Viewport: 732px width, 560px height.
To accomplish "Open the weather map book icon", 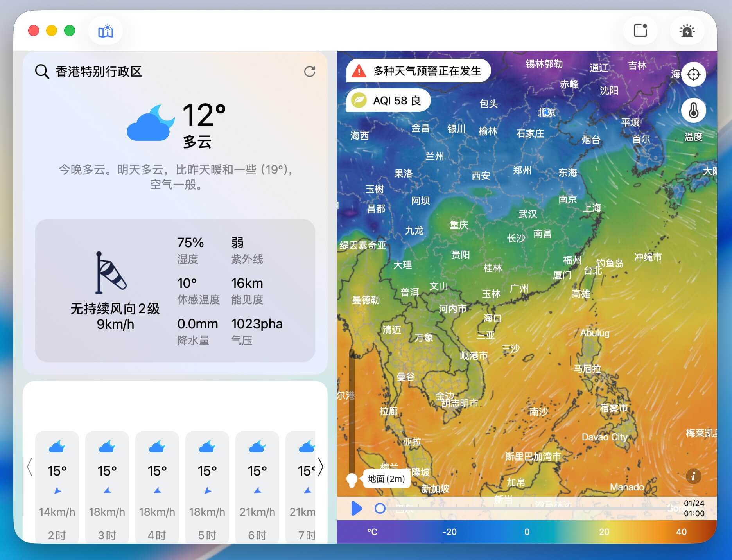I will [x=105, y=31].
